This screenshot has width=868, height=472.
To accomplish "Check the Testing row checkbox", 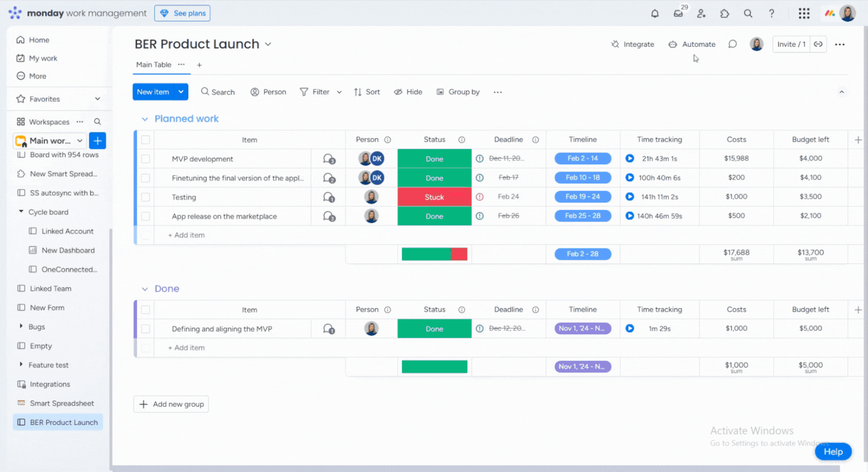I will [145, 197].
